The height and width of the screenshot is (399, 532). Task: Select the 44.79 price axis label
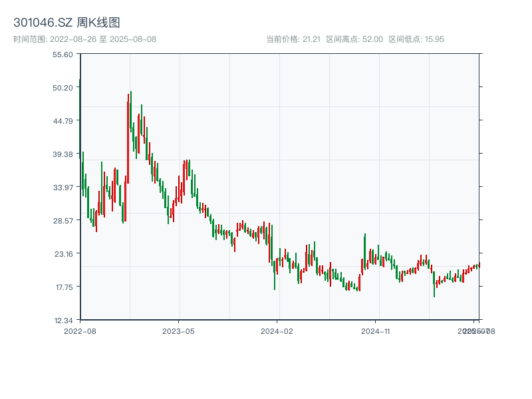63,121
